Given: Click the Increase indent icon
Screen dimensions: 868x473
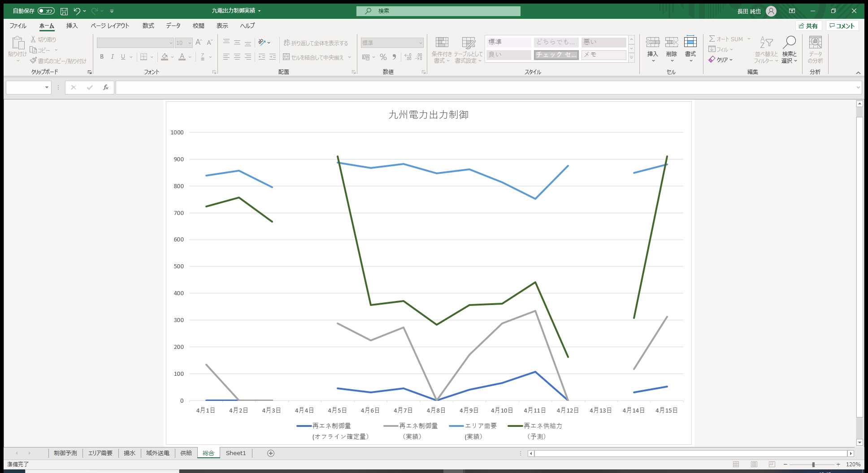Looking at the screenshot, I should [x=273, y=57].
